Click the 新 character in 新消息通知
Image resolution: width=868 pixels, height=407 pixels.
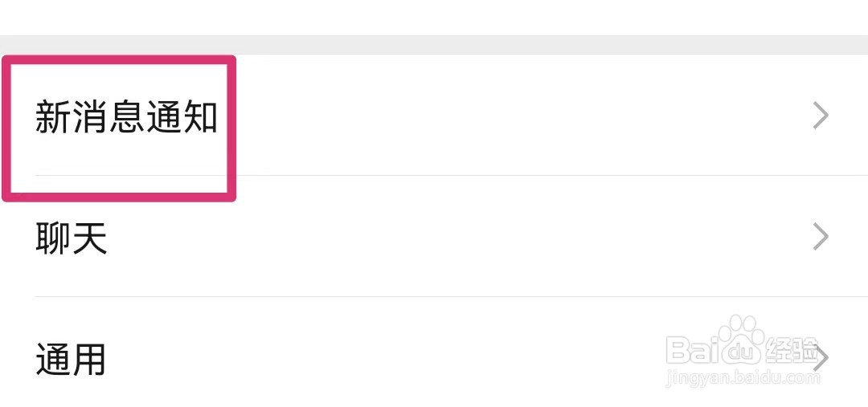[x=53, y=116]
